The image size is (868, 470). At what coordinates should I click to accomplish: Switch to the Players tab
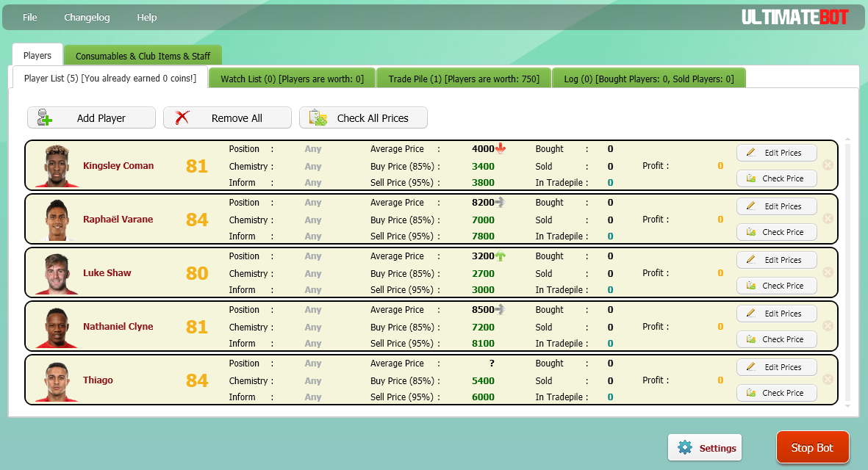tap(37, 55)
